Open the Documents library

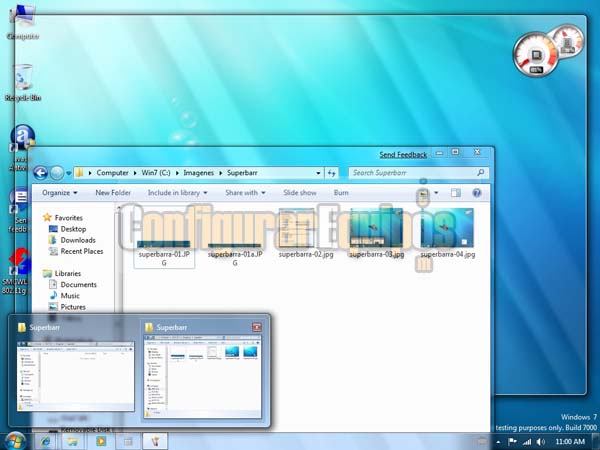click(73, 285)
